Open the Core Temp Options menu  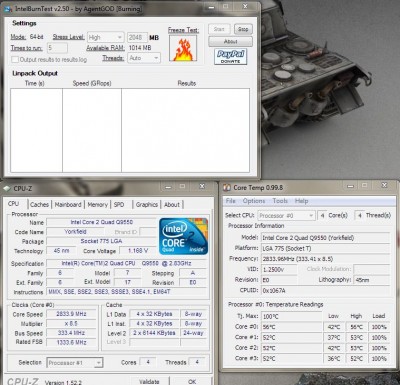pyautogui.click(x=254, y=201)
